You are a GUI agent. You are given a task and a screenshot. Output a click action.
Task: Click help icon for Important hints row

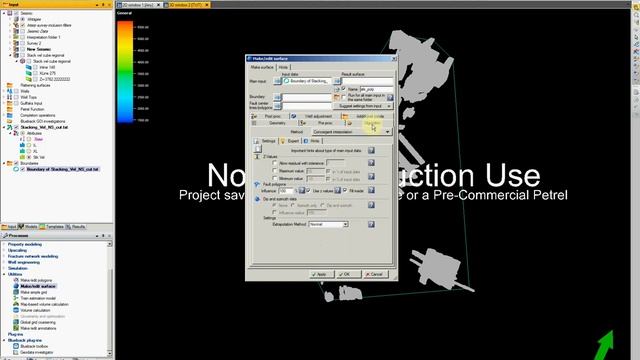point(371,151)
